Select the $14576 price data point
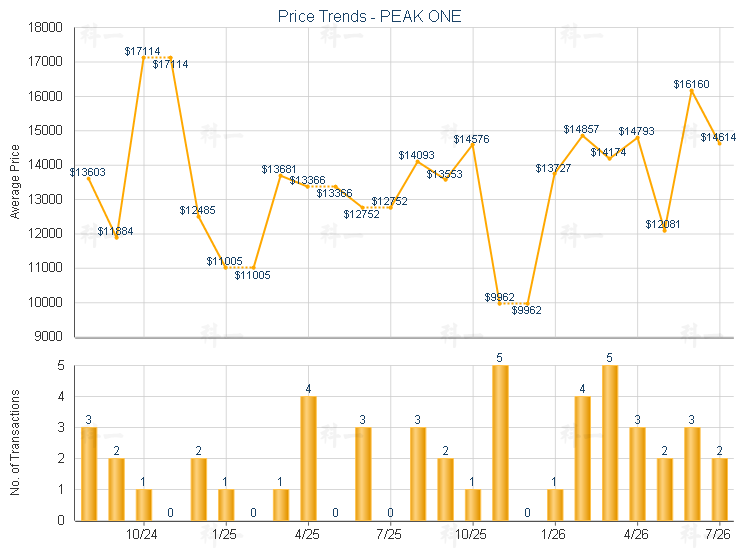 (472, 145)
